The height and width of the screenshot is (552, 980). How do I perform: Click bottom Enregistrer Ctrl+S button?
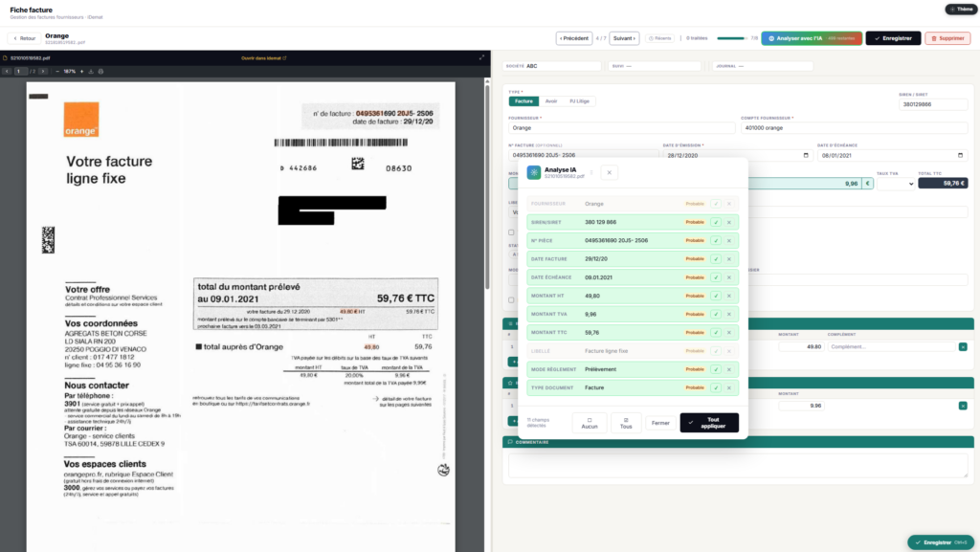(x=941, y=542)
